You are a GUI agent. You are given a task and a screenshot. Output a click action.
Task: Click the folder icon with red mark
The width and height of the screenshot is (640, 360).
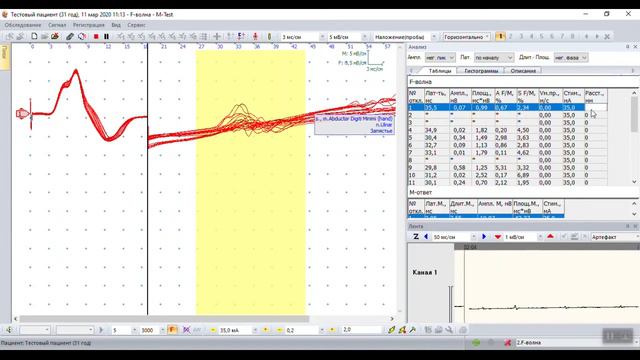pos(55,36)
